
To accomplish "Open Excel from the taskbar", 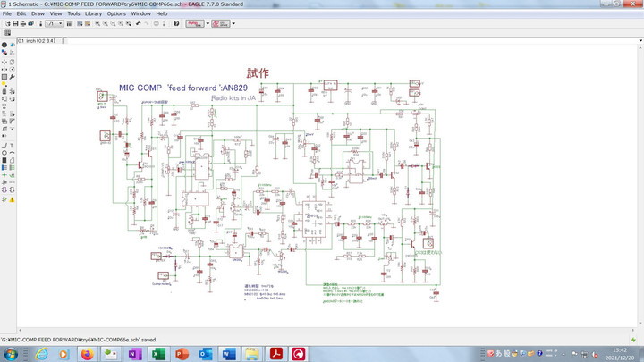I will point(156,354).
